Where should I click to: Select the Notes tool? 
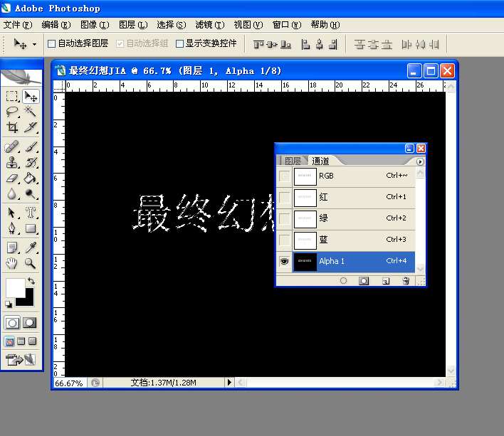tap(12, 248)
